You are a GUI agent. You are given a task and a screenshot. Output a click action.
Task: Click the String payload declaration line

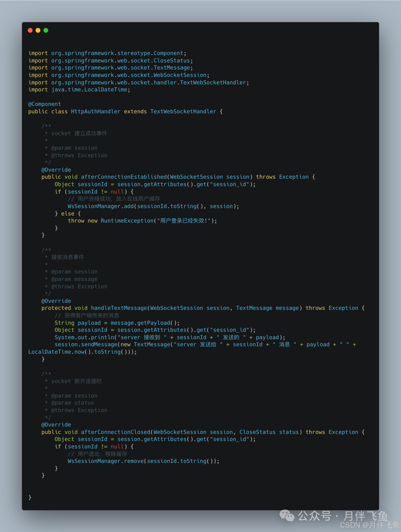(x=117, y=323)
